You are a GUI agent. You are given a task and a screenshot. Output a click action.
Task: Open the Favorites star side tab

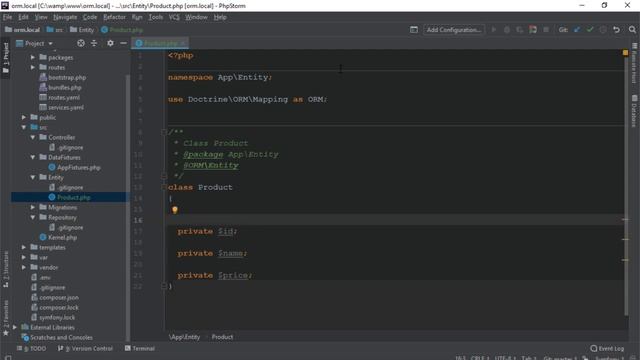6,318
